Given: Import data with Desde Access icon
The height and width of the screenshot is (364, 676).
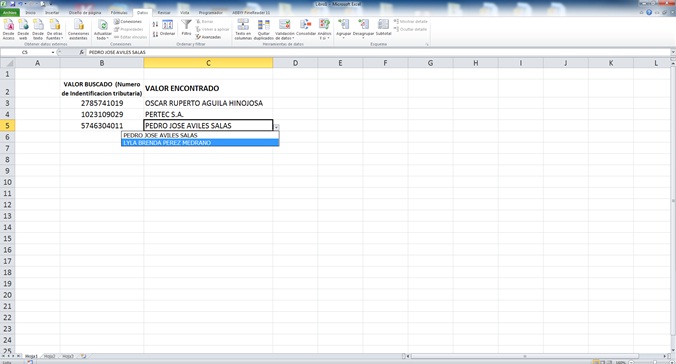Looking at the screenshot, I should (9, 29).
